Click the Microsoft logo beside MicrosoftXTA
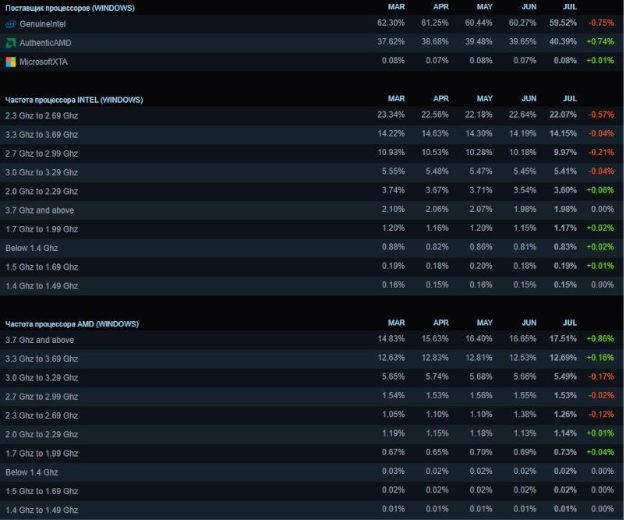Screen dimensions: 624x520 pos(10,61)
